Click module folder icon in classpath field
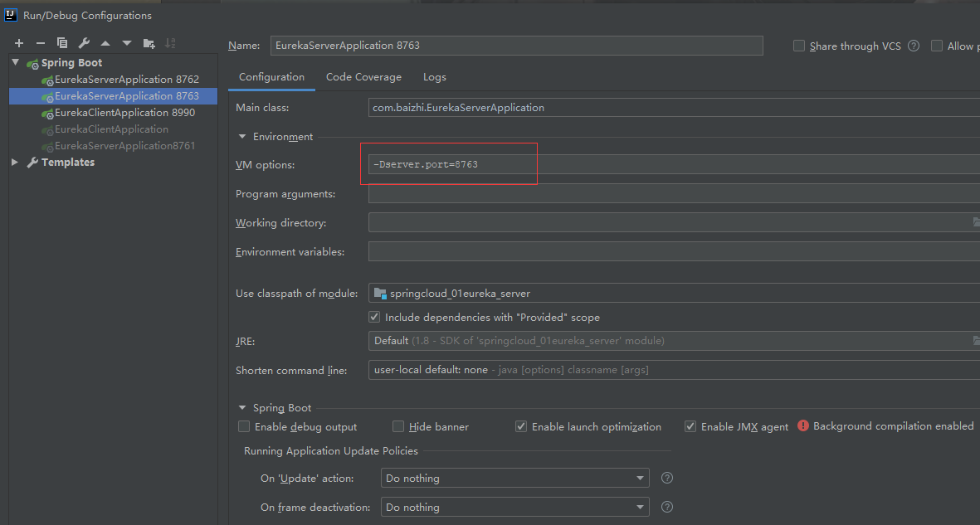The width and height of the screenshot is (980, 525). pyautogui.click(x=380, y=293)
